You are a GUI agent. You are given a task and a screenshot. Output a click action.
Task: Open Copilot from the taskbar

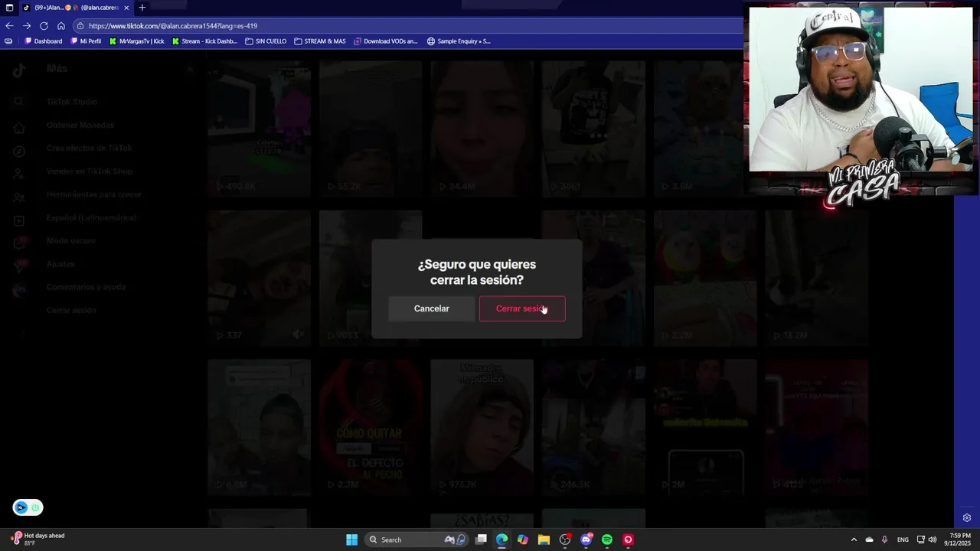523,540
